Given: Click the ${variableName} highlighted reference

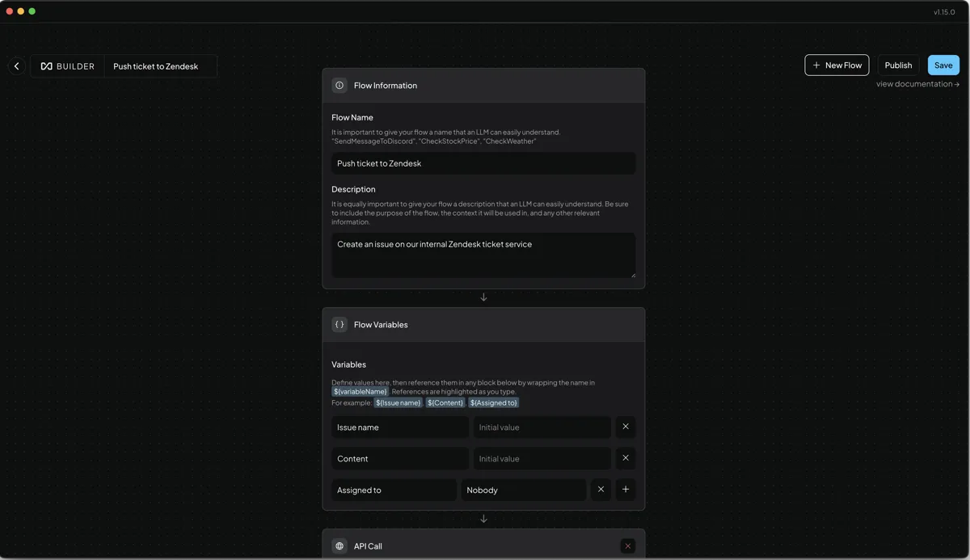Looking at the screenshot, I should [360, 392].
